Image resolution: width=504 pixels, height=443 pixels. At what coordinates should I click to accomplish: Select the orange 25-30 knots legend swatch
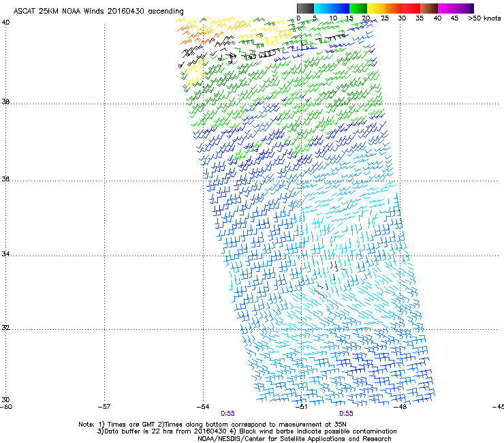tap(394, 8)
